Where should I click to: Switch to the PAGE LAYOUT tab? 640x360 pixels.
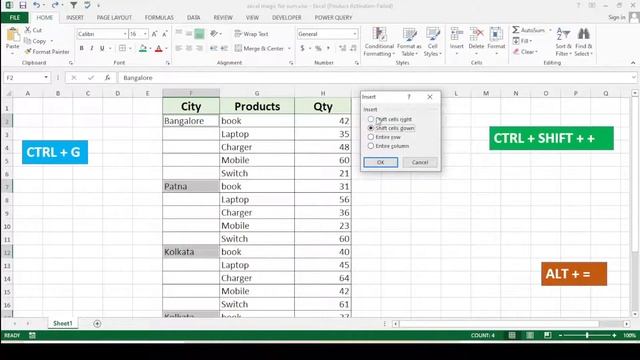tap(114, 18)
